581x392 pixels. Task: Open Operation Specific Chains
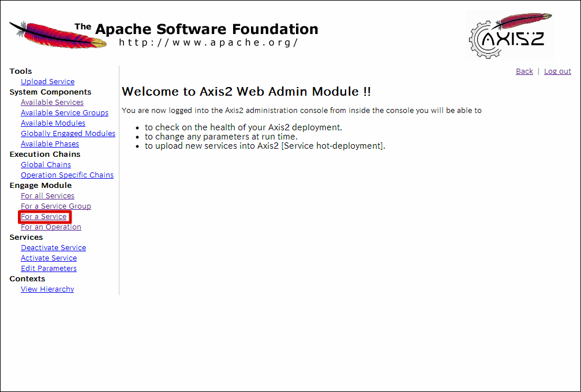pos(67,175)
